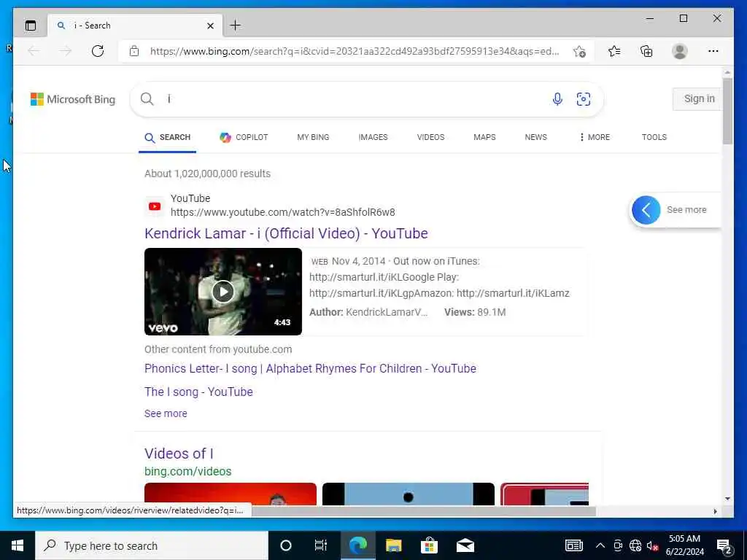The image size is (747, 560).
Task: Refresh the current page
Action: (x=98, y=51)
